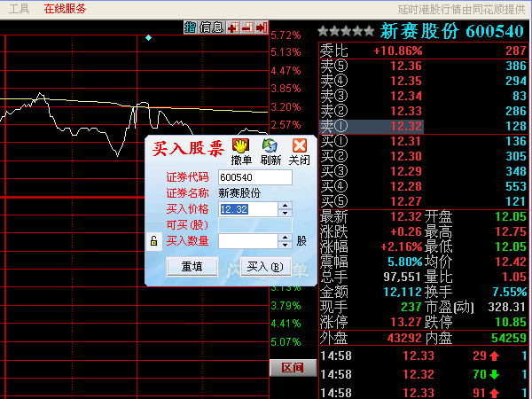Click the 买入价格 input field
Viewport: 532px width, 399px height.
coord(248,209)
